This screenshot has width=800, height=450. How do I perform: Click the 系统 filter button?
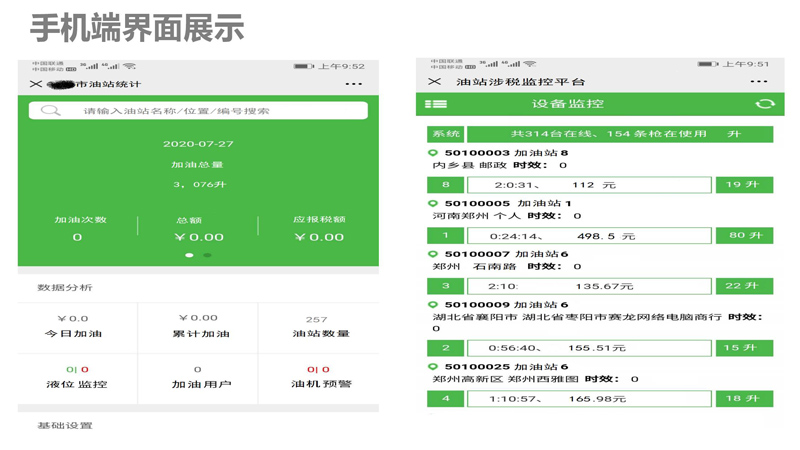[x=445, y=134]
